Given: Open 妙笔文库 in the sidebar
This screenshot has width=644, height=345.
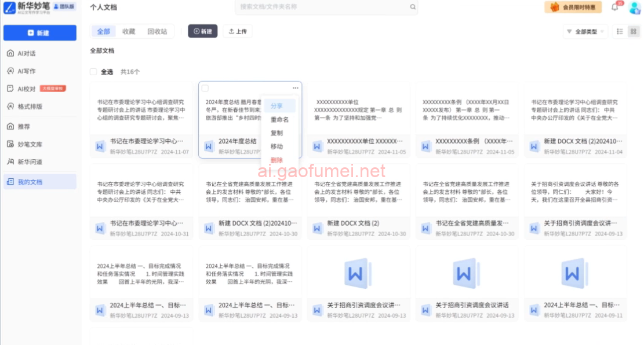Looking at the screenshot, I should pos(29,144).
